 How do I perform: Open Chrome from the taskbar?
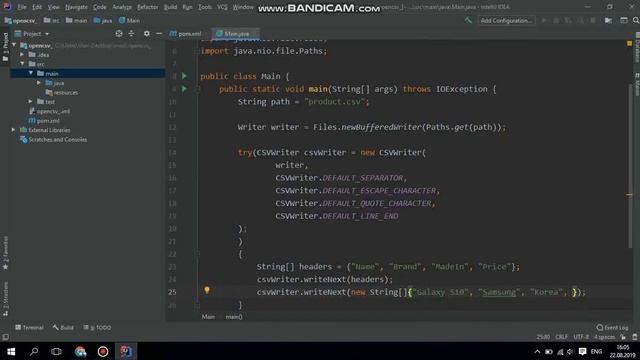click(x=80, y=351)
